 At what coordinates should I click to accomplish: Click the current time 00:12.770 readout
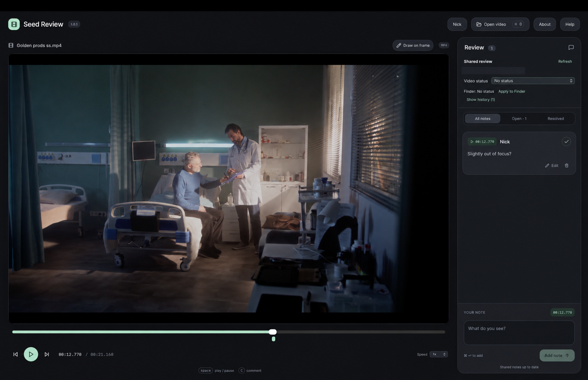coord(70,354)
